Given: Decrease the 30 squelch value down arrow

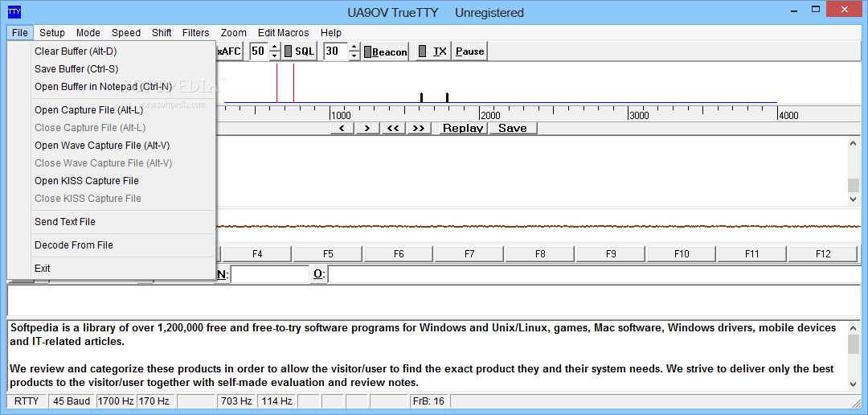Looking at the screenshot, I should [354, 56].
